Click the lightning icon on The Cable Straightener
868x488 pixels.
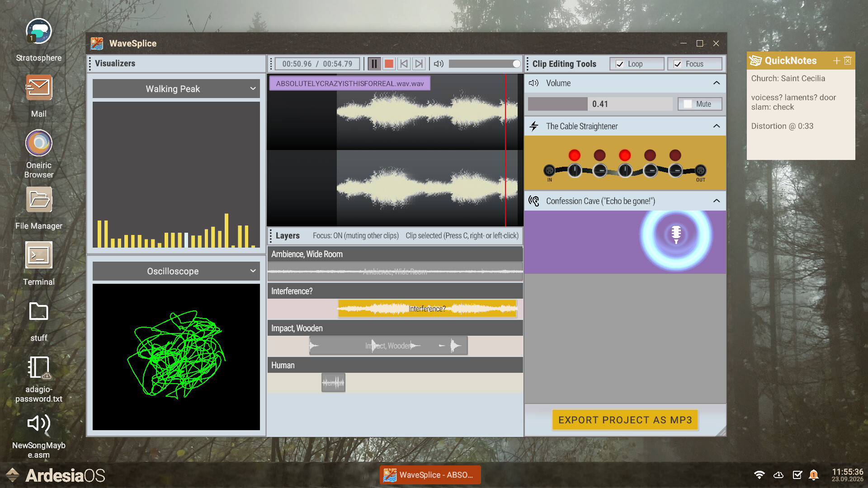pos(534,126)
